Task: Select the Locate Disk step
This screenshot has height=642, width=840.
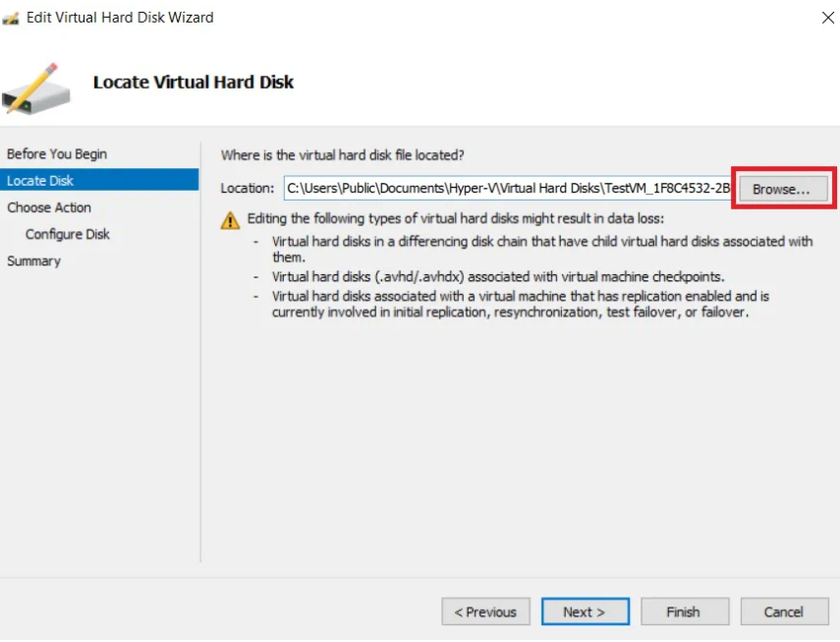Action: click(40, 181)
